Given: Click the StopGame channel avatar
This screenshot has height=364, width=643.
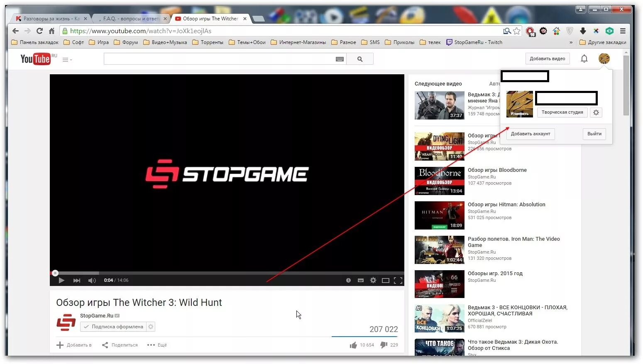Looking at the screenshot, I should point(66,322).
